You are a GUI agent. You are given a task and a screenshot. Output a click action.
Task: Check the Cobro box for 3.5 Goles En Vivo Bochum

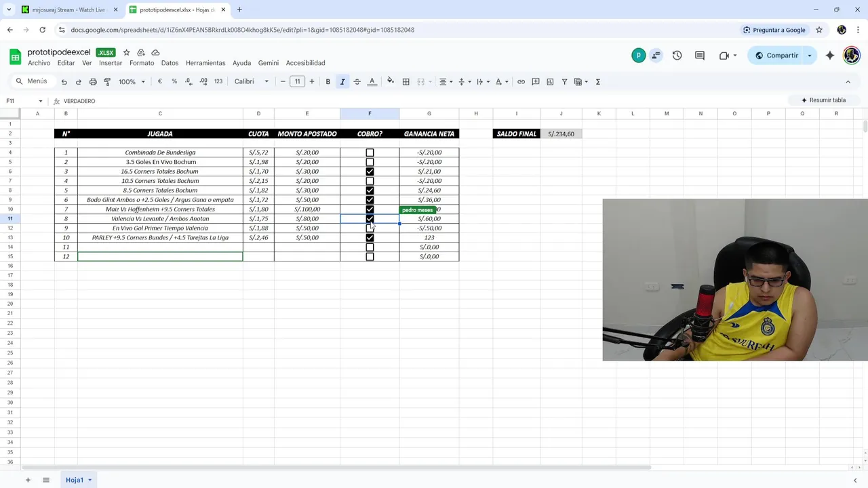click(370, 162)
